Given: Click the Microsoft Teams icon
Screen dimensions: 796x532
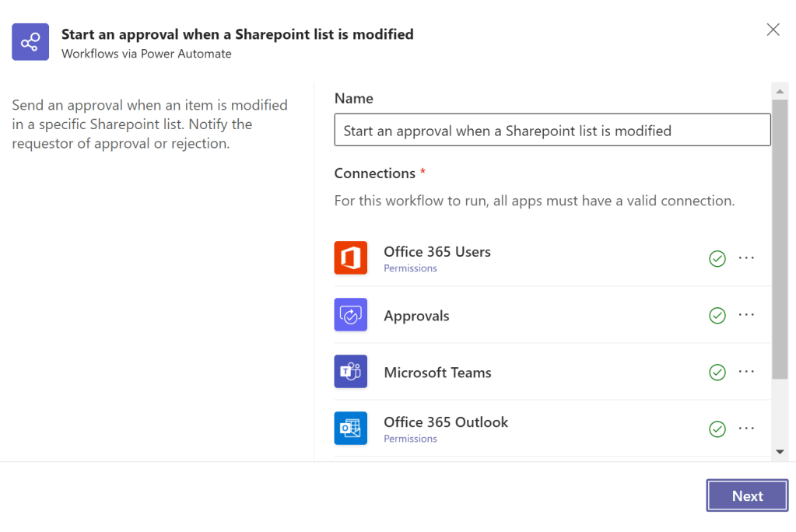Looking at the screenshot, I should click(350, 372).
